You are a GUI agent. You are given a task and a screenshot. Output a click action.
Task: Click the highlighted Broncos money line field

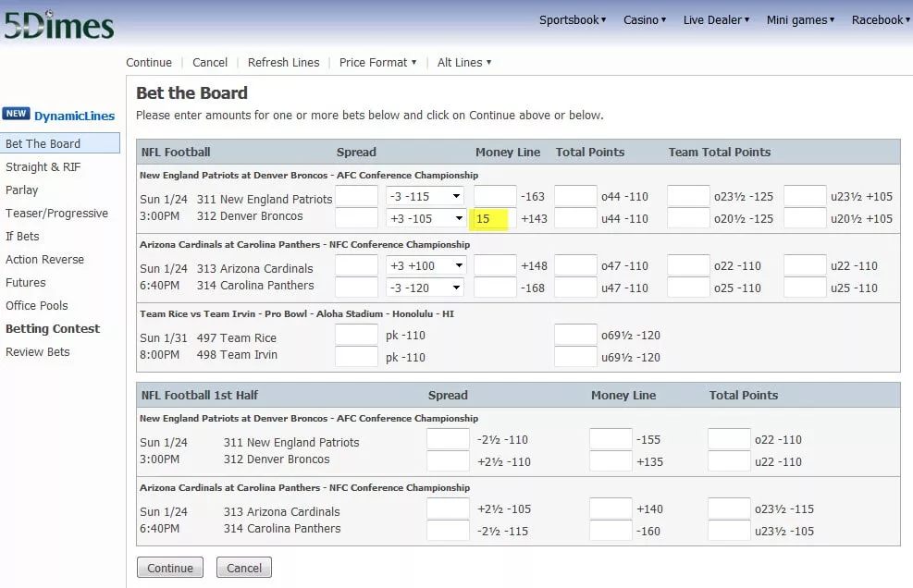pyautogui.click(x=495, y=218)
